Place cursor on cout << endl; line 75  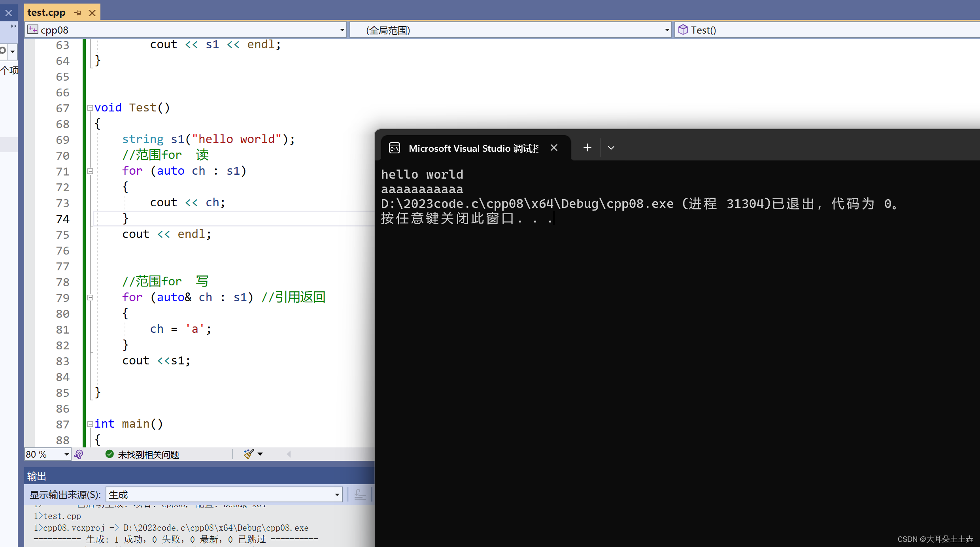click(166, 234)
